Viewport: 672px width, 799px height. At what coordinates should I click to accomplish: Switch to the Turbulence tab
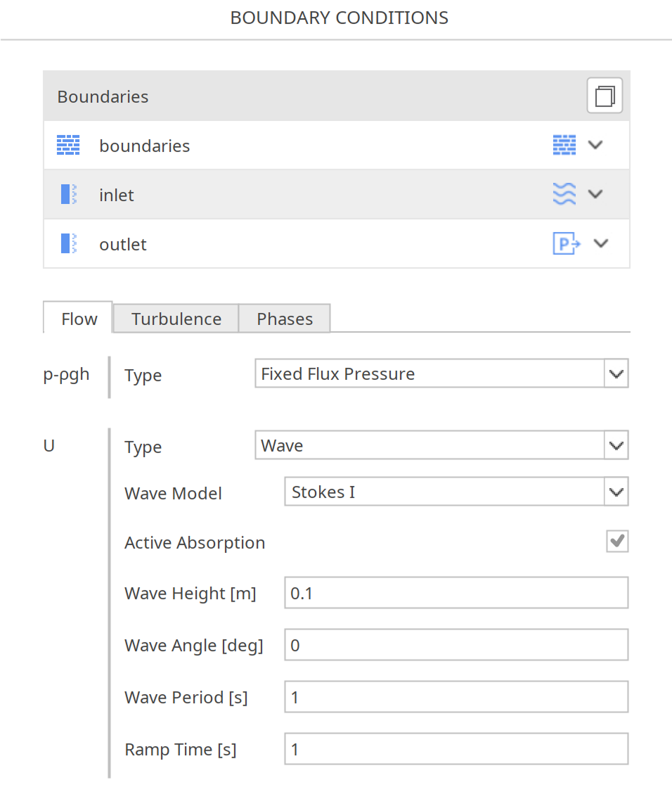point(175,319)
